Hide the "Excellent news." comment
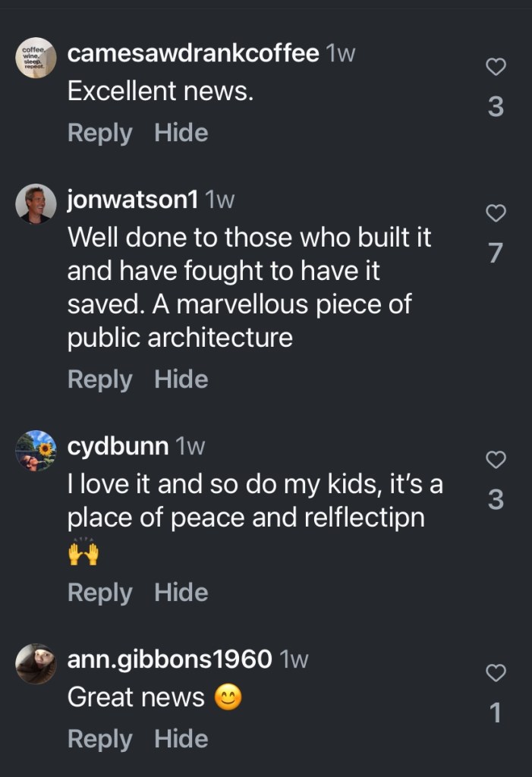Image resolution: width=532 pixels, height=777 pixels. click(181, 133)
